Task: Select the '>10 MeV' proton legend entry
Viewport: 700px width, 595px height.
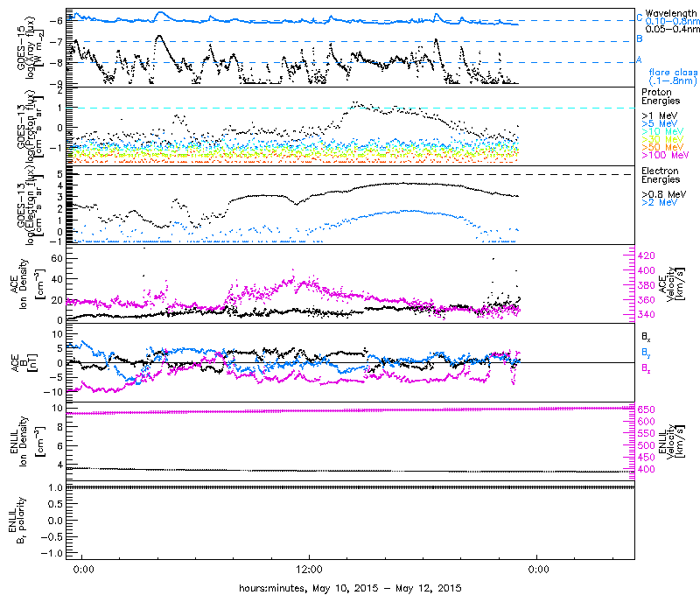Action: (x=662, y=131)
